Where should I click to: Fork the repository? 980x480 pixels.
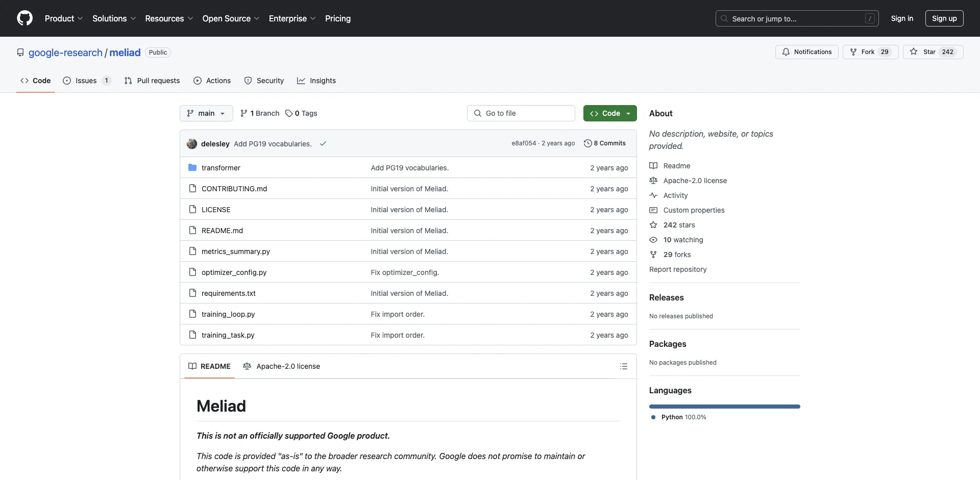870,52
